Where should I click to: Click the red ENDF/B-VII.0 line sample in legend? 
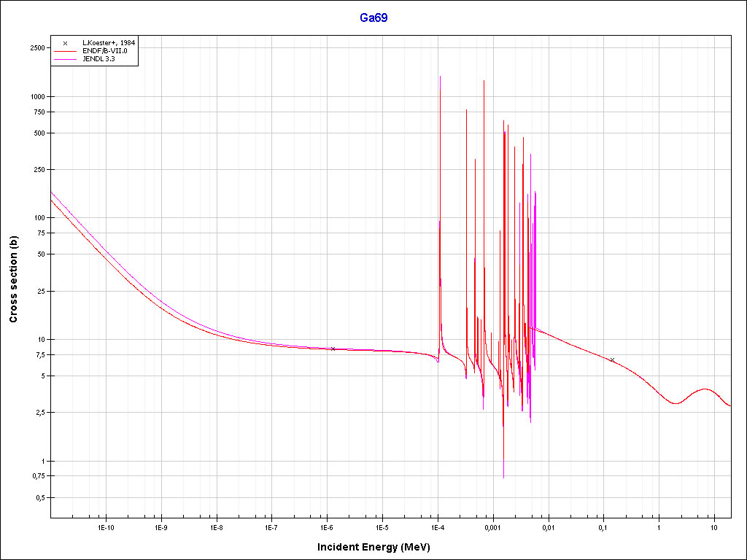66,51
